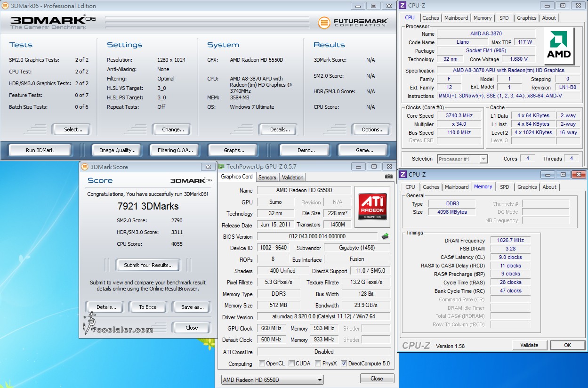The height and width of the screenshot is (388, 588).
Task: Click the BIOS save chip icon in GPU-Z
Action: (385, 236)
